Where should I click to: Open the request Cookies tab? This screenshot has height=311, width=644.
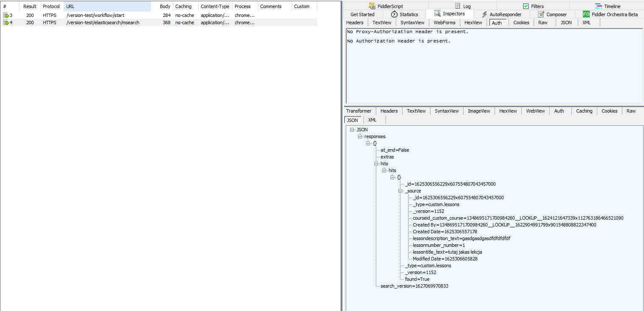(x=521, y=23)
